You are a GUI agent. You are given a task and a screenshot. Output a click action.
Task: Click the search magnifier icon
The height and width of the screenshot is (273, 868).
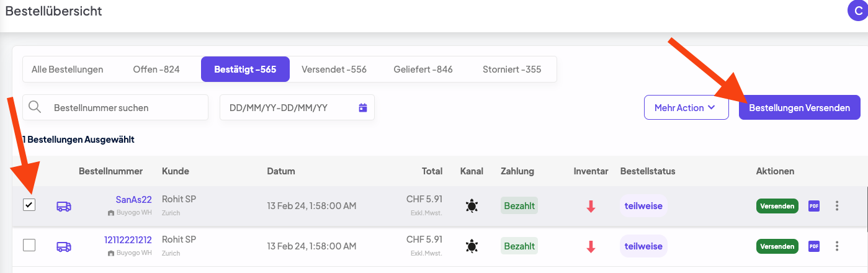click(35, 107)
